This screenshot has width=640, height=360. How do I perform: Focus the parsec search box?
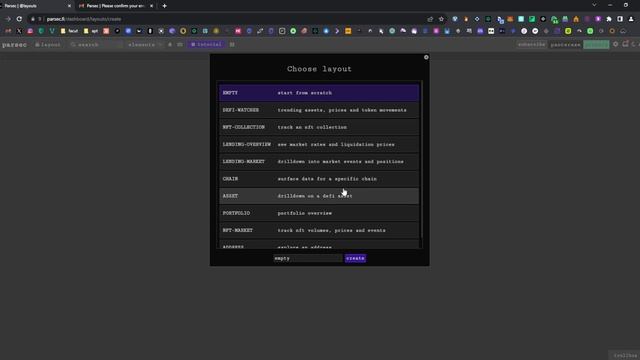(96, 44)
